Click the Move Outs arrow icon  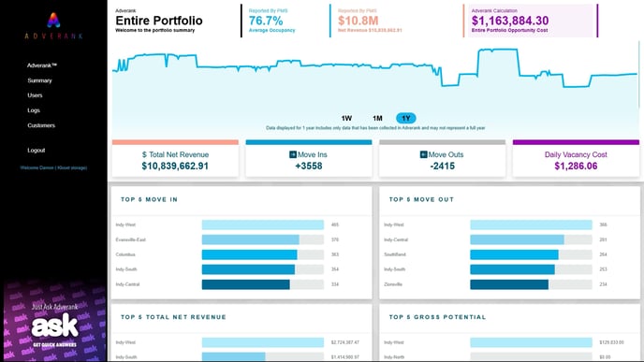click(x=423, y=154)
